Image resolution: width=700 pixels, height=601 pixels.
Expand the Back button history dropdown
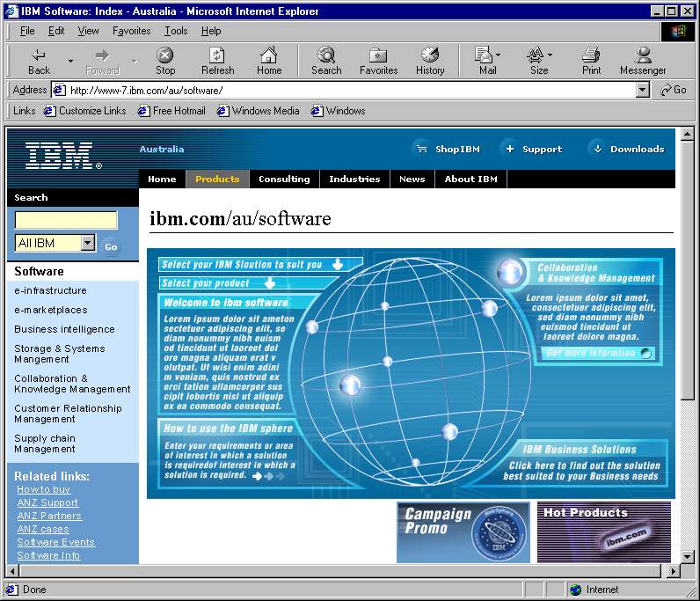pyautogui.click(x=70, y=61)
